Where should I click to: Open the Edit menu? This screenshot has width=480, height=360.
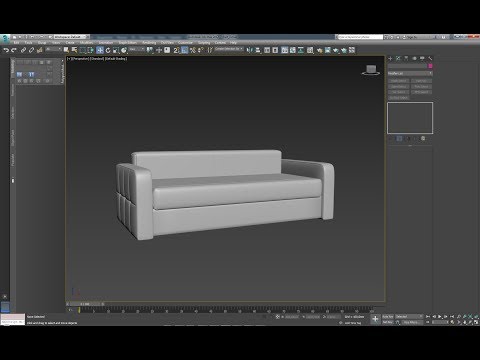16,43
